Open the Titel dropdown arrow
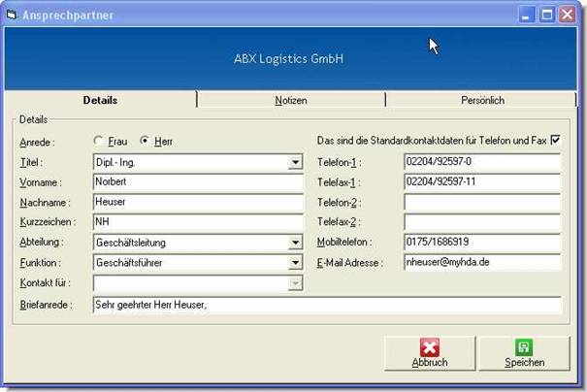This screenshot has width=587, height=392. pyautogui.click(x=295, y=162)
